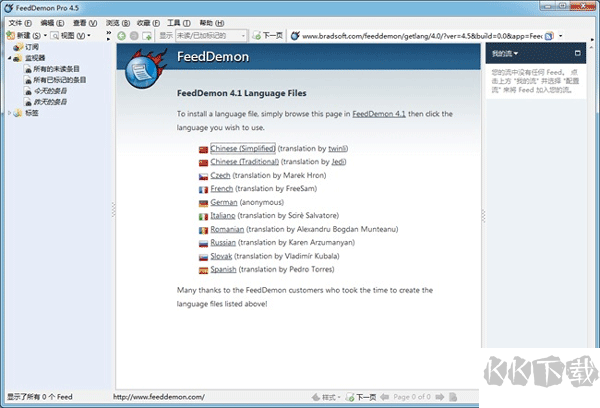Click the Romanian flag icon

pyautogui.click(x=203, y=230)
